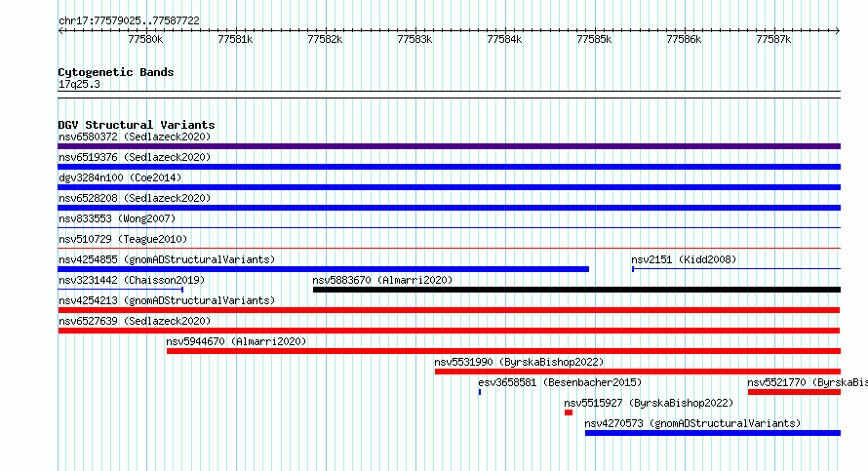Select the blue nsv4254855 variant bar

point(323,269)
